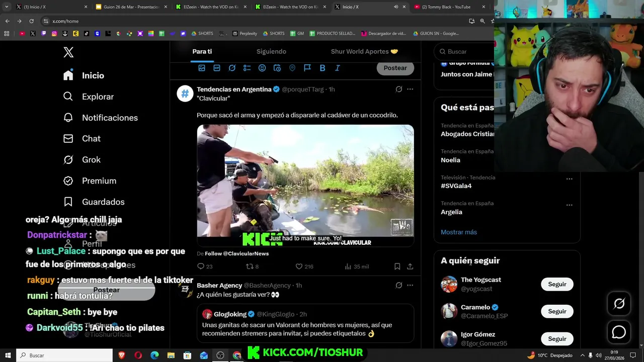Click the Postear button in the composer
The image size is (644, 362).
tap(395, 68)
